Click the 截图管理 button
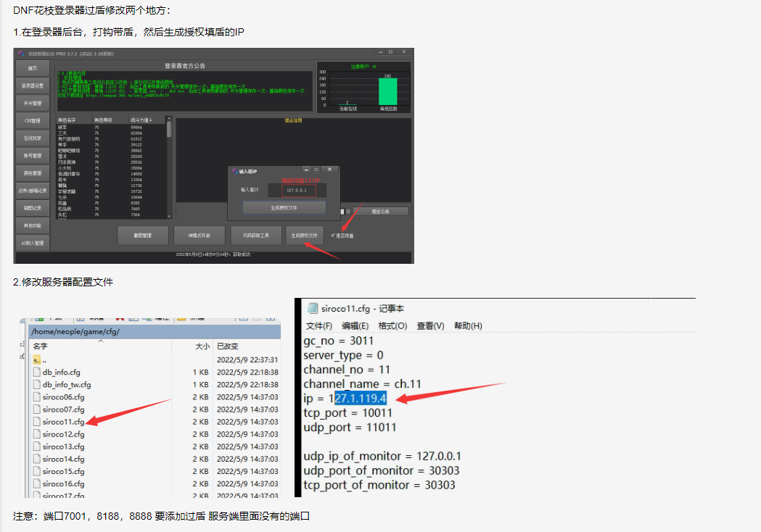 point(143,236)
